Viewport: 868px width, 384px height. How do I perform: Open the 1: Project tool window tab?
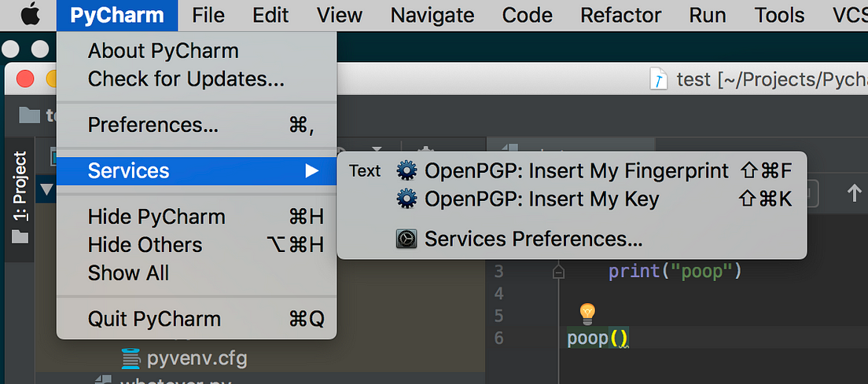point(20,186)
